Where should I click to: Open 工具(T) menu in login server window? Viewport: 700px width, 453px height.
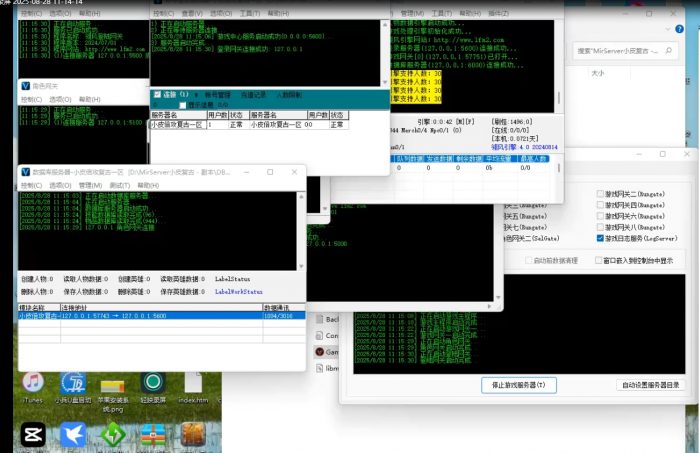click(x=252, y=15)
